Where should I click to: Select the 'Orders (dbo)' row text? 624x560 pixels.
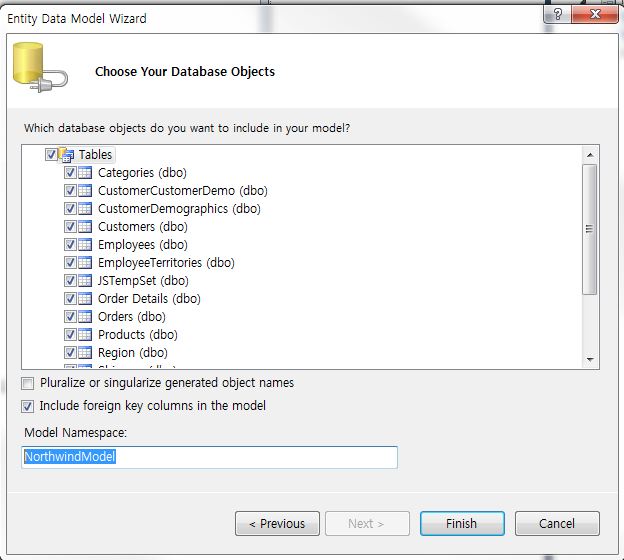[x=132, y=317]
